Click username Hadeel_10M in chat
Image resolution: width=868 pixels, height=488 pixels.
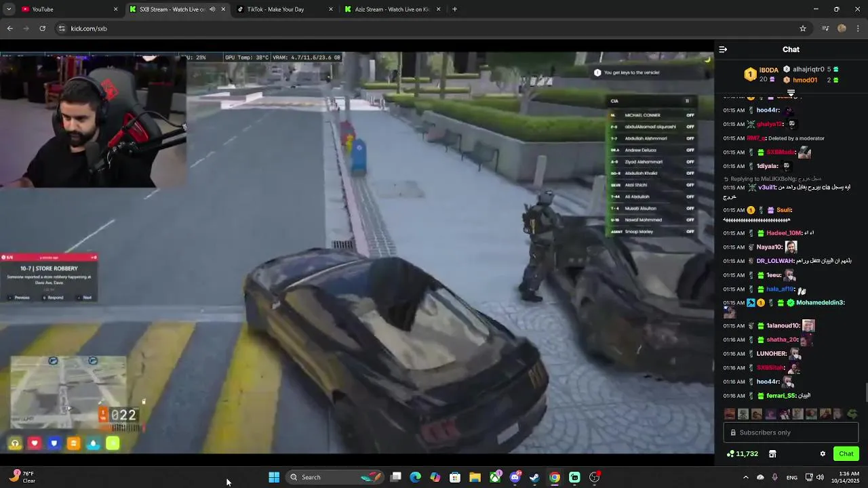[x=784, y=233]
